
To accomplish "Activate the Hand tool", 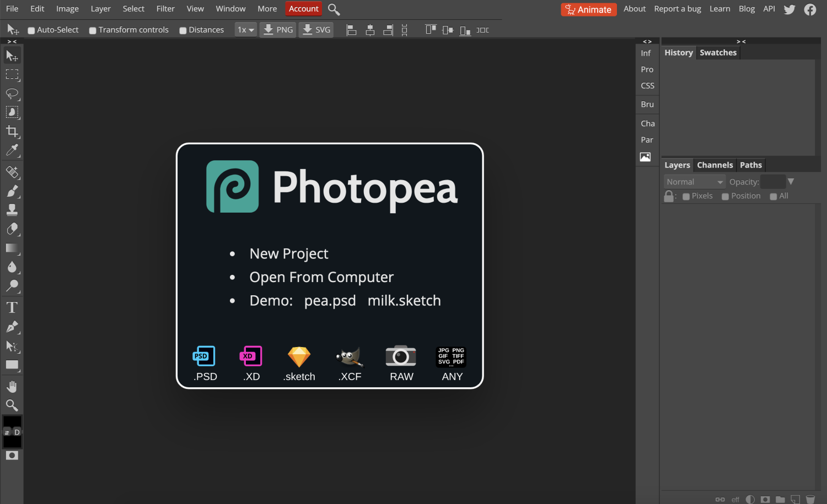I will [x=12, y=386].
